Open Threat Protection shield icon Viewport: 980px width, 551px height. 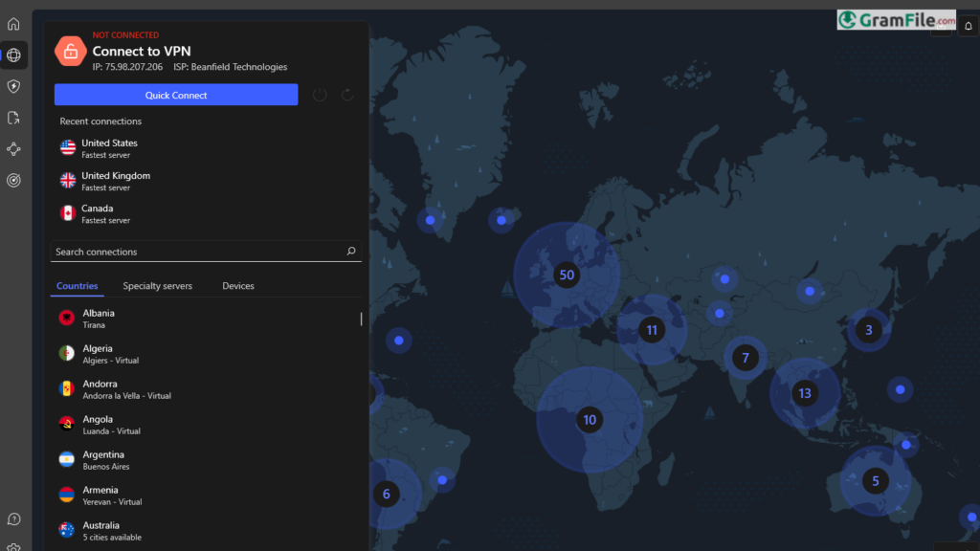[13, 86]
